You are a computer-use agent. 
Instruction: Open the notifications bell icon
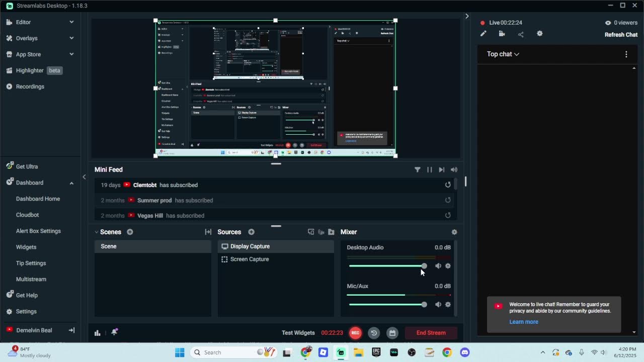click(x=114, y=332)
